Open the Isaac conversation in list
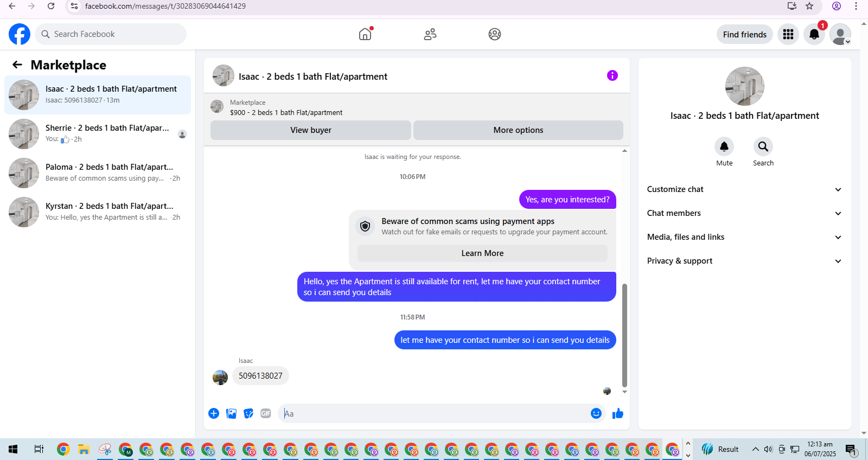Viewport: 868px width, 460px height. (98, 95)
